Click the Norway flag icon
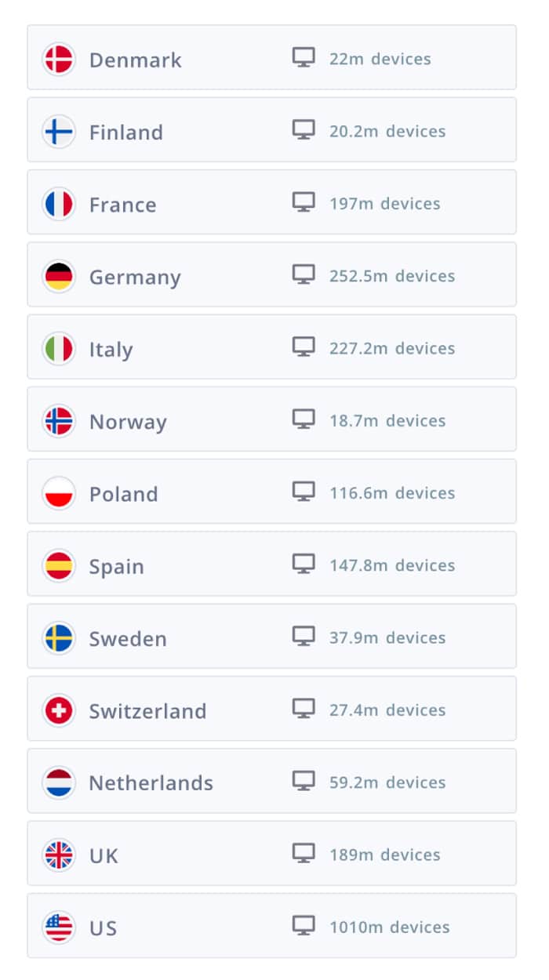This screenshot has width=549, height=980. (x=59, y=421)
